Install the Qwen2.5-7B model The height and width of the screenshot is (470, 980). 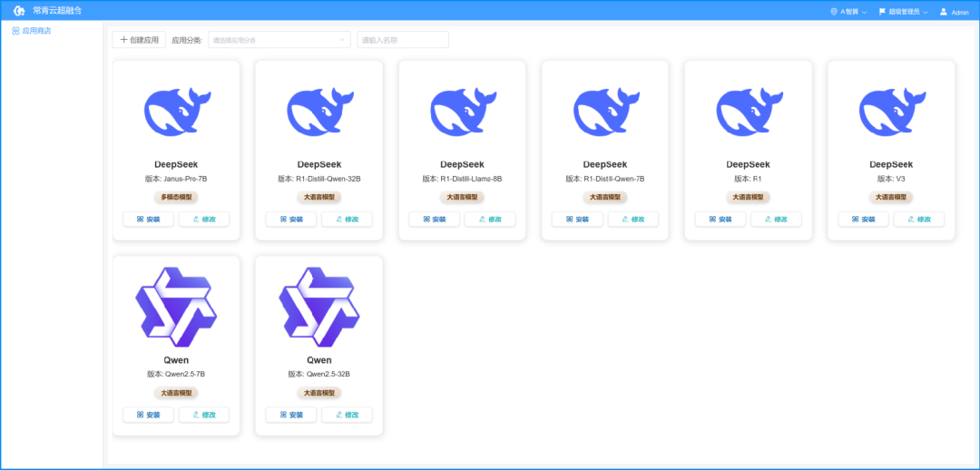(x=148, y=415)
